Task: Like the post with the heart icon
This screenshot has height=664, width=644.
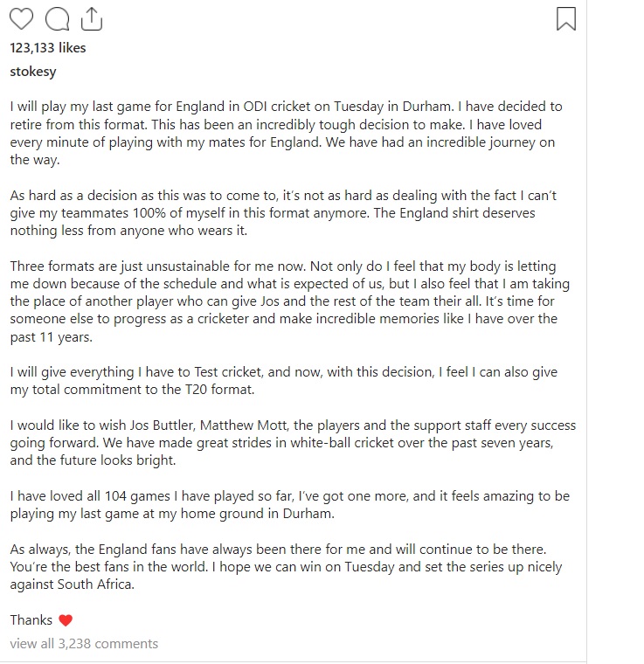Action: (x=21, y=19)
